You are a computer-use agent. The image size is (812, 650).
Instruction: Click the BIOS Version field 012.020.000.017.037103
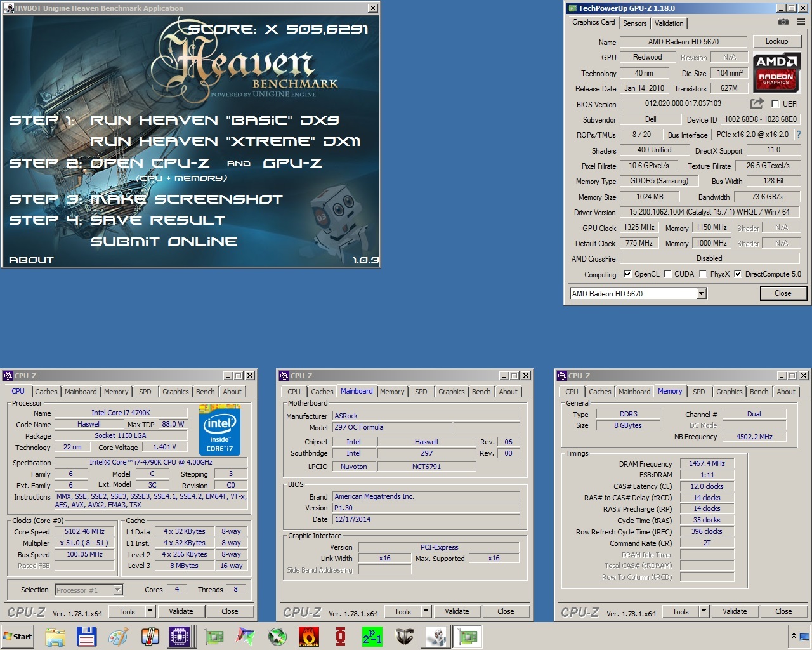point(683,103)
